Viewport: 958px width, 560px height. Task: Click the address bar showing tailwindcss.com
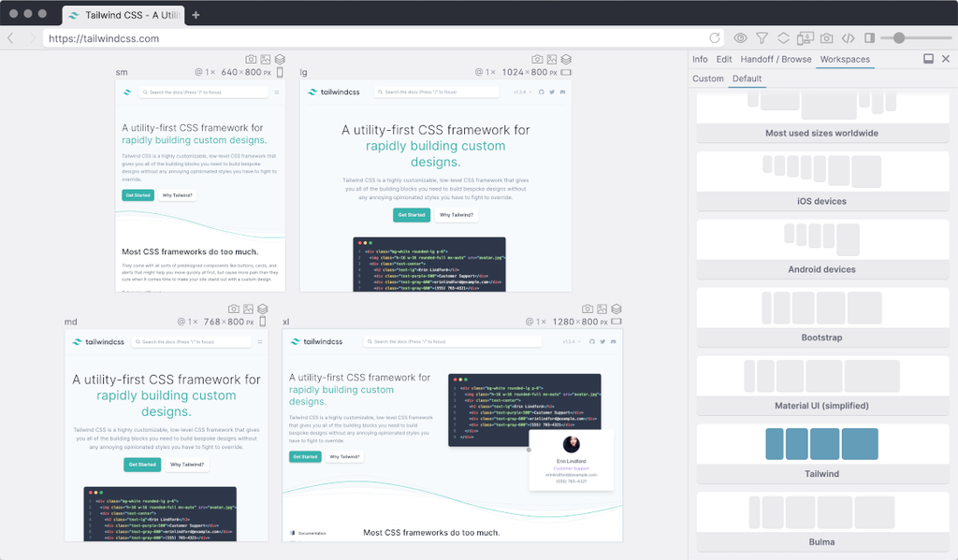(379, 38)
